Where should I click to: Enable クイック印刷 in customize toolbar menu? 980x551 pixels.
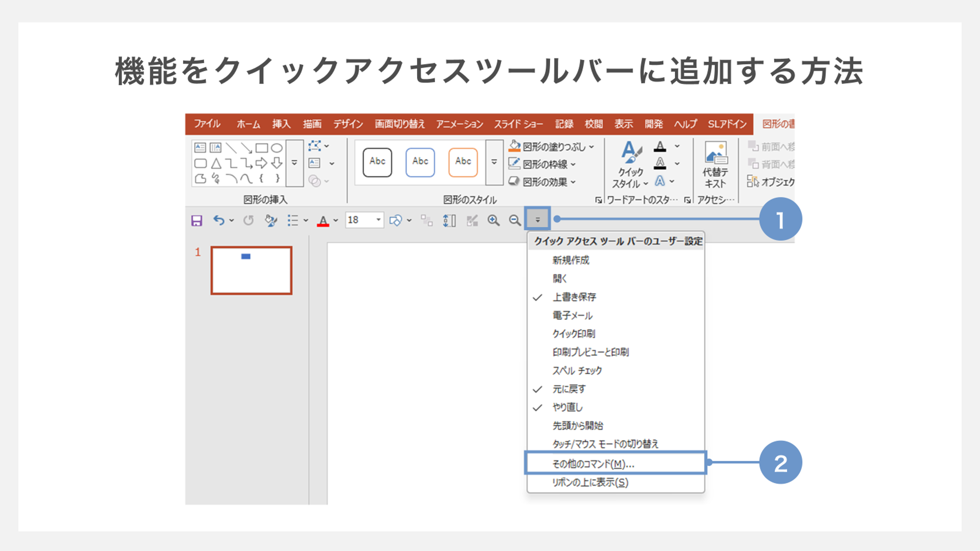tap(616, 334)
